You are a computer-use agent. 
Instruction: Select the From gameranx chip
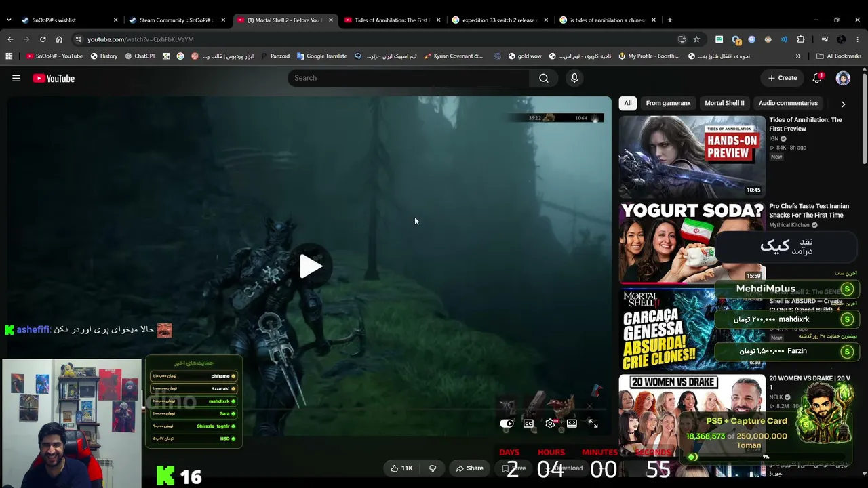click(x=668, y=103)
